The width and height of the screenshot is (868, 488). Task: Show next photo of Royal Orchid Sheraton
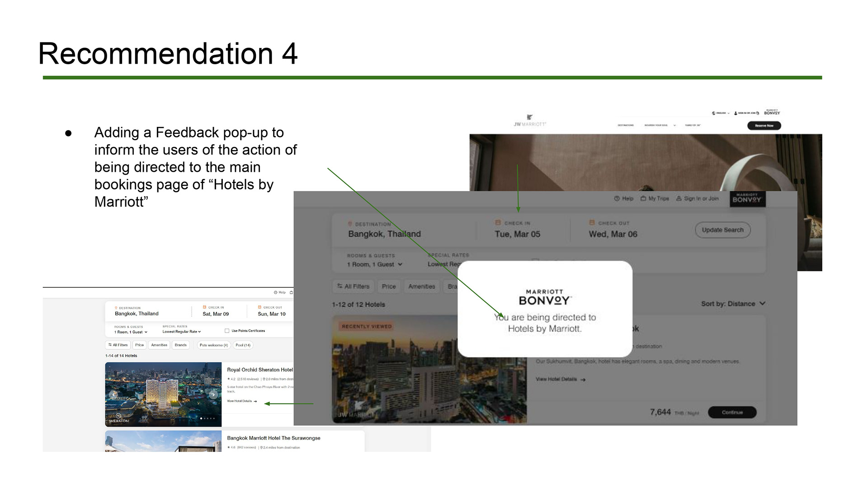click(x=213, y=394)
